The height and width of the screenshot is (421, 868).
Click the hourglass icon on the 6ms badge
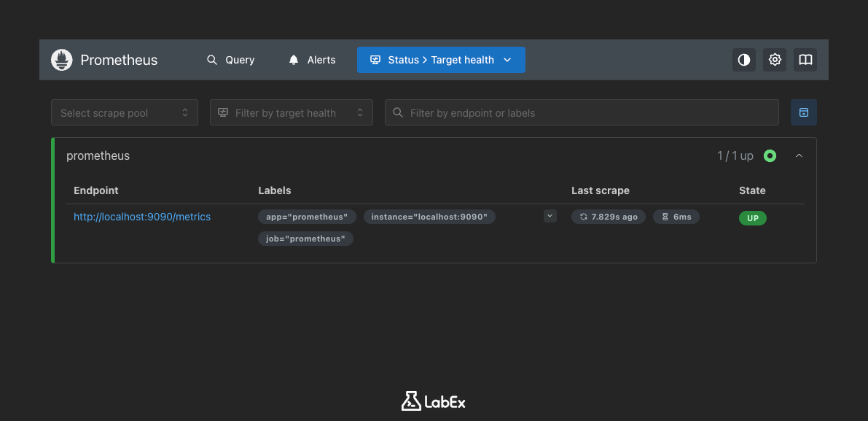[x=664, y=216]
